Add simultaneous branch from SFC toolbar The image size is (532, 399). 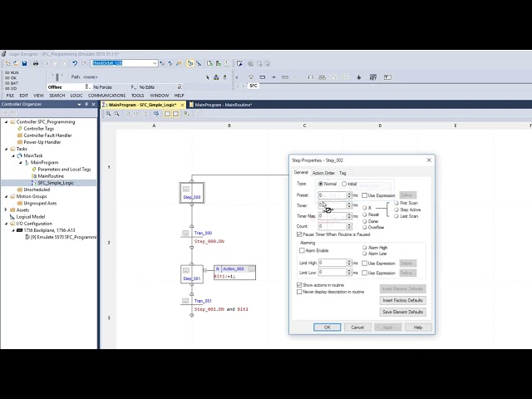click(x=322, y=77)
